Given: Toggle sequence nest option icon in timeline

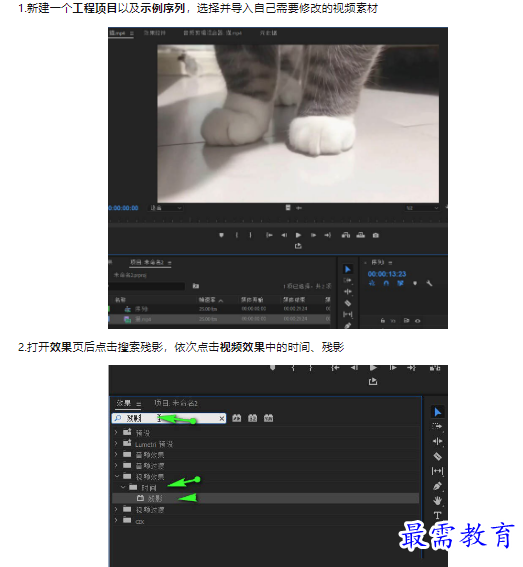Looking at the screenshot, I should pos(372,284).
